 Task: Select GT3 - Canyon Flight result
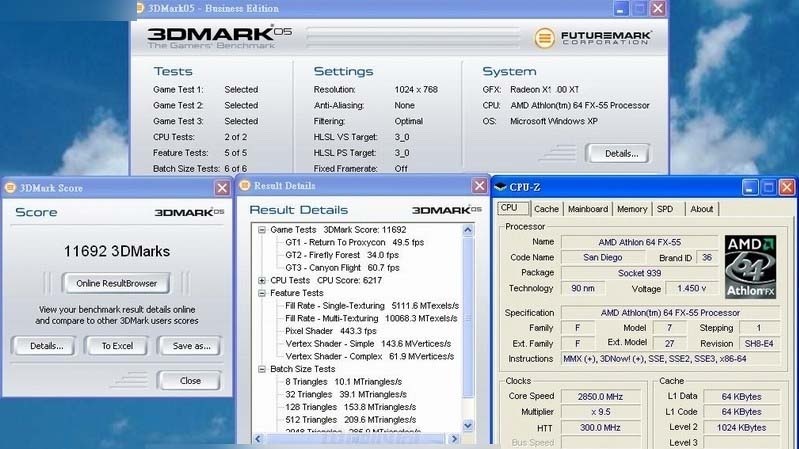coord(342,268)
